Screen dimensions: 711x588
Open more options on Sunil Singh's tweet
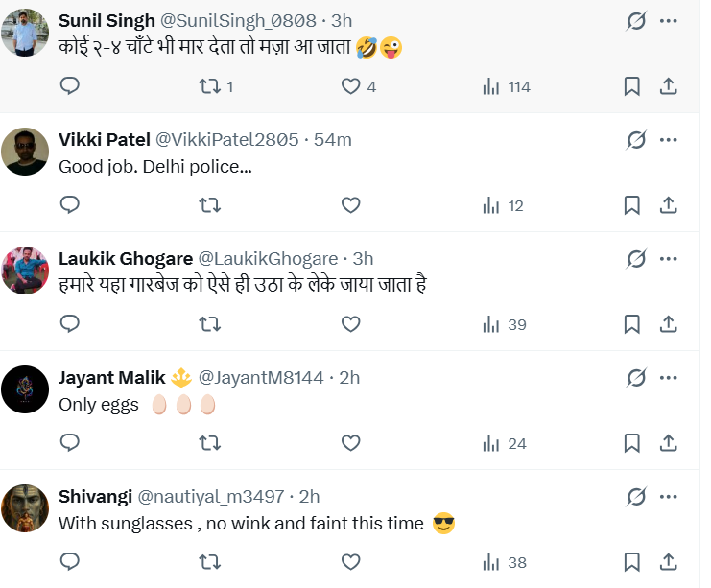tap(669, 21)
